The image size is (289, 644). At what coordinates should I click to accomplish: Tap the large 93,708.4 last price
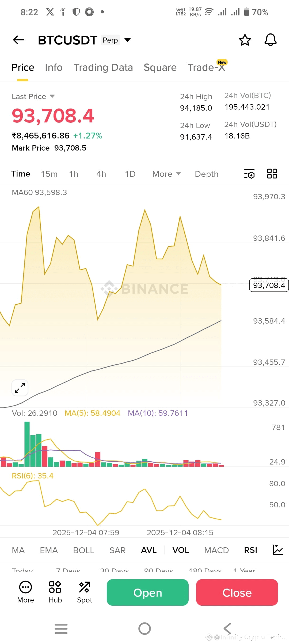53,116
